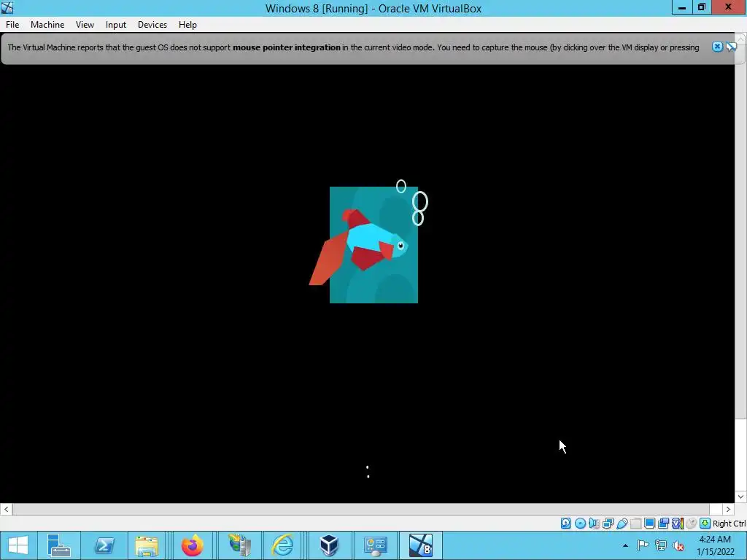Open the Machine menu
Image resolution: width=747 pixels, height=560 pixels.
click(47, 25)
